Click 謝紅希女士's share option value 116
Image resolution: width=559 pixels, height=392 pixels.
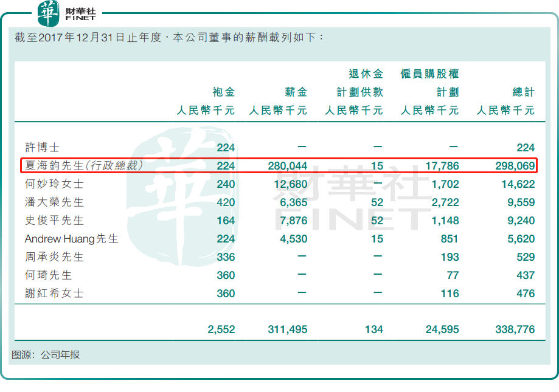tap(450, 294)
